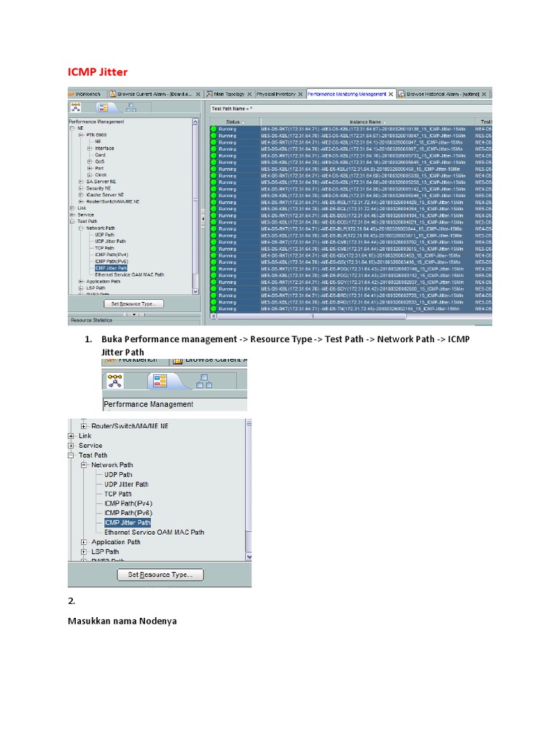
Task: Expand Application Path in the enlarged tree
Action: coord(84,542)
